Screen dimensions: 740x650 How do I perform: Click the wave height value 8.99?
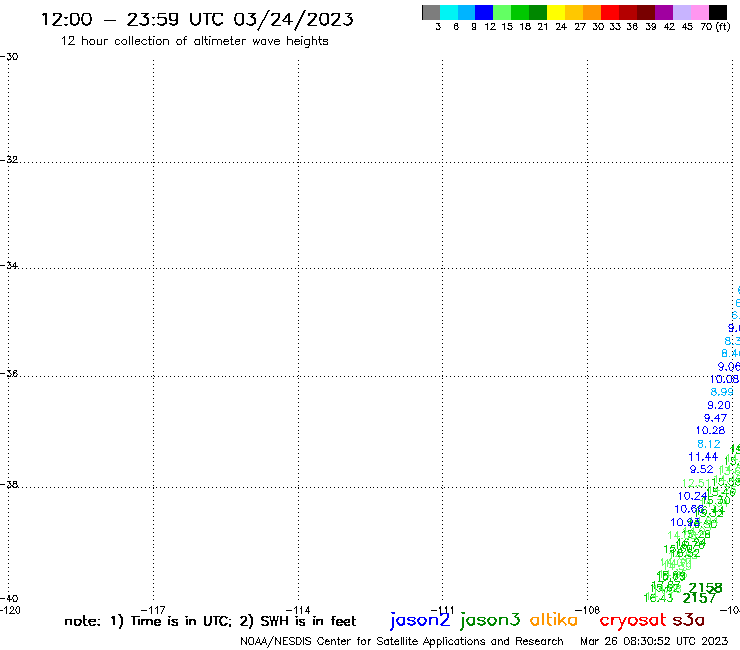tap(722, 392)
